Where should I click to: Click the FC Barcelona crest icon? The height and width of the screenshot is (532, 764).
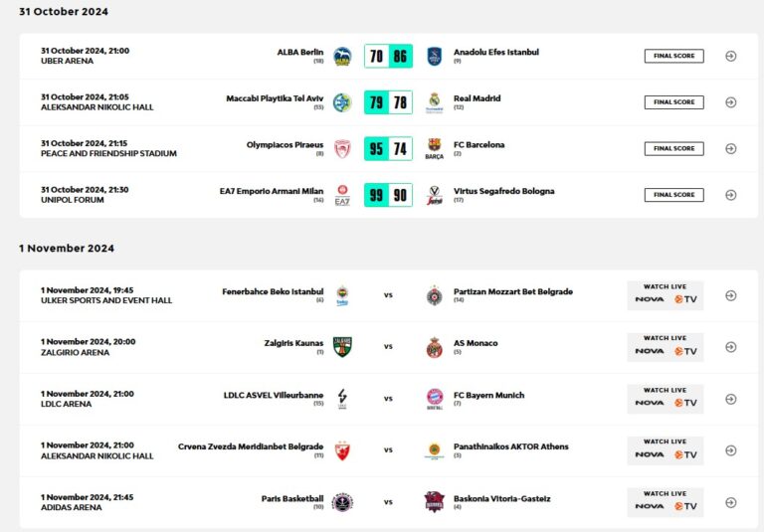(x=434, y=148)
